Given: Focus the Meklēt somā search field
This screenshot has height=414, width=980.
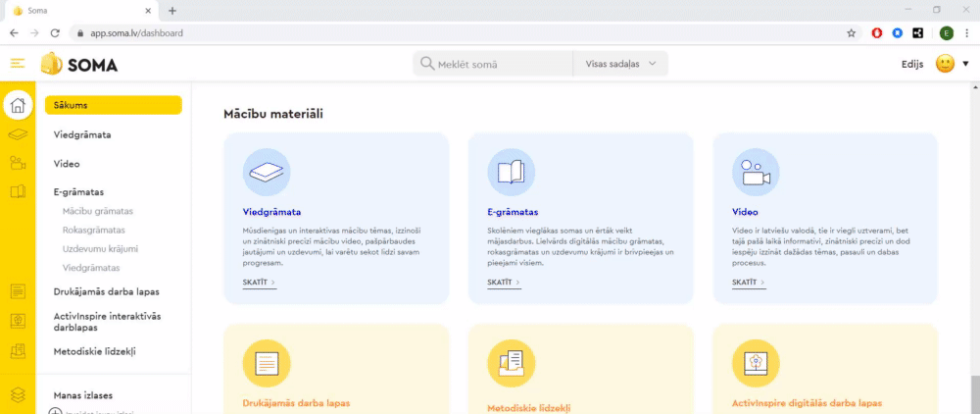Looking at the screenshot, I should (x=493, y=64).
